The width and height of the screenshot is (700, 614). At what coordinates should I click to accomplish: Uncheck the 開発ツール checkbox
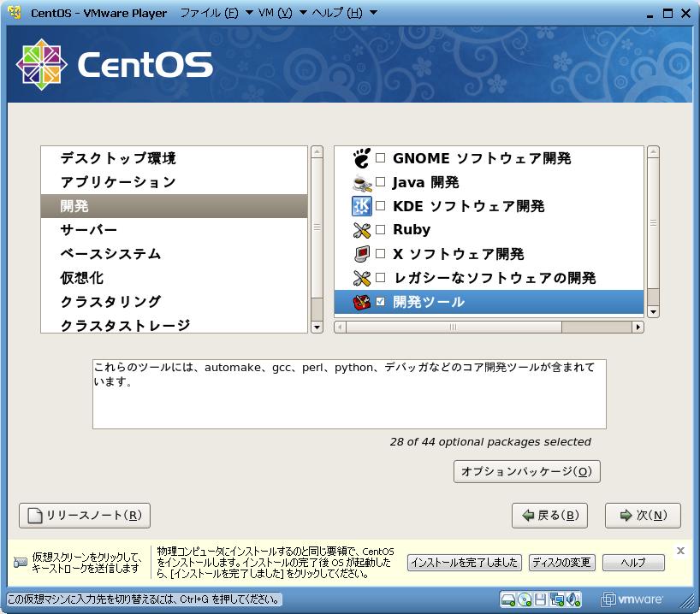[381, 302]
